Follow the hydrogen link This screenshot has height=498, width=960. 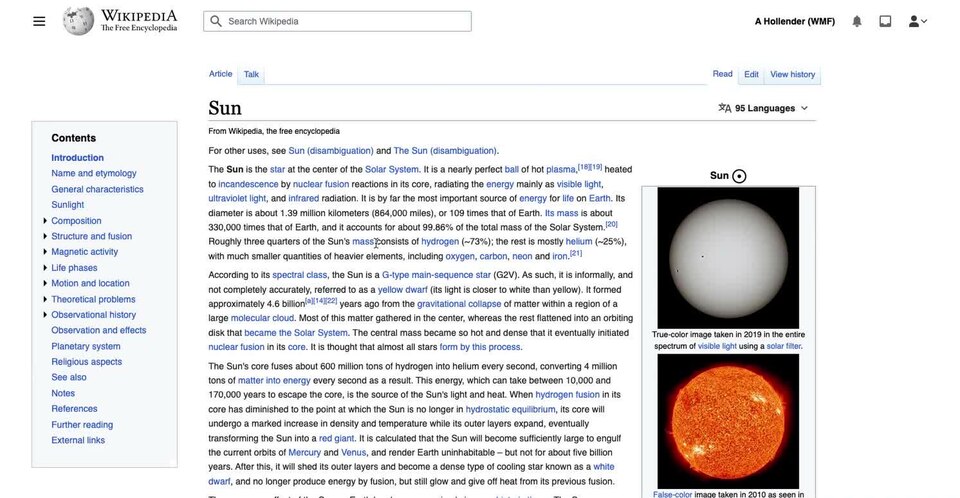point(440,241)
